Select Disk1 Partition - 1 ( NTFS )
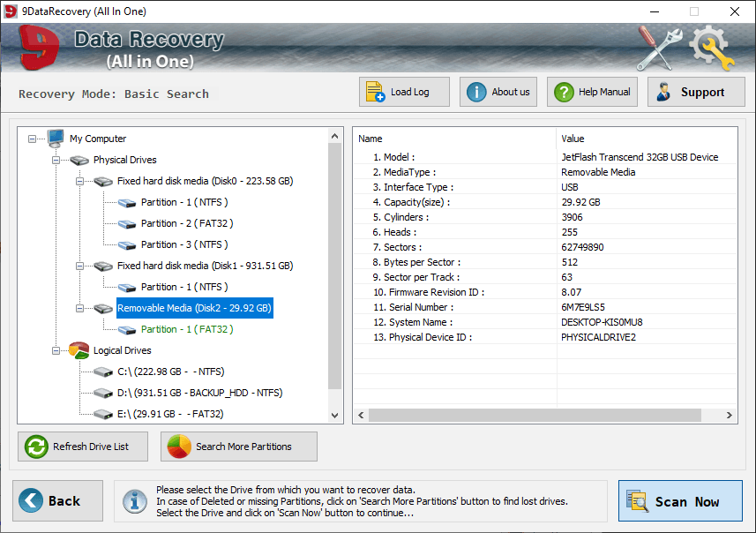This screenshot has height=533, width=756. click(184, 287)
